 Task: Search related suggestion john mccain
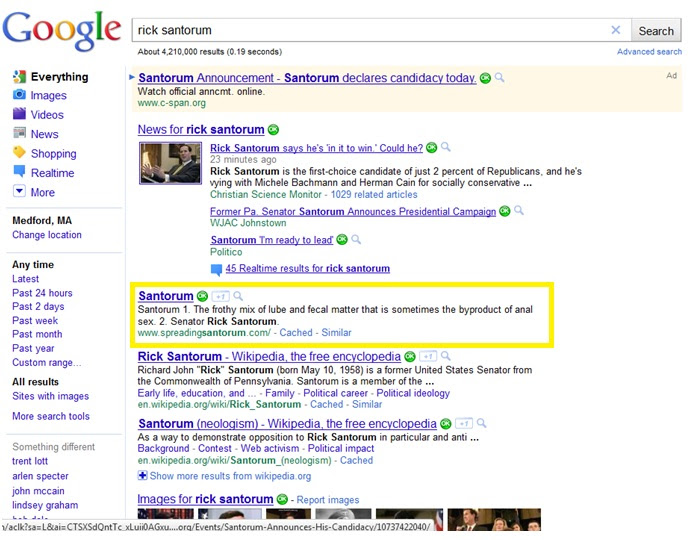click(38, 491)
